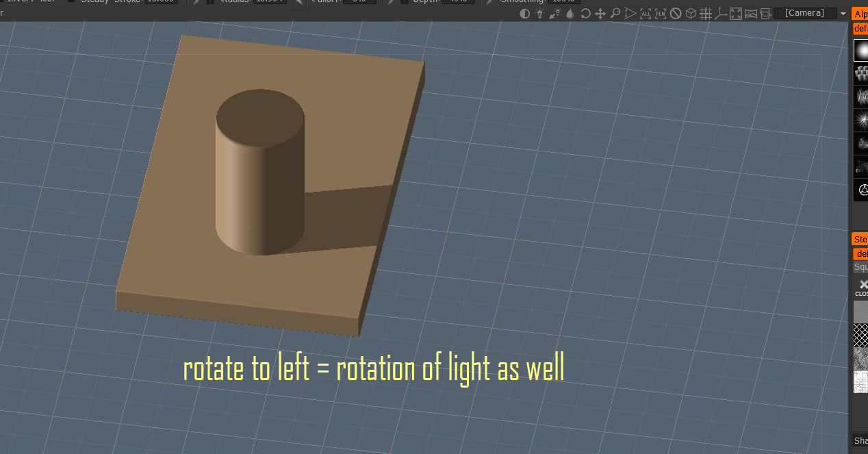Toggle the fullscreen frame icon
868x454 pixels.
point(736,14)
